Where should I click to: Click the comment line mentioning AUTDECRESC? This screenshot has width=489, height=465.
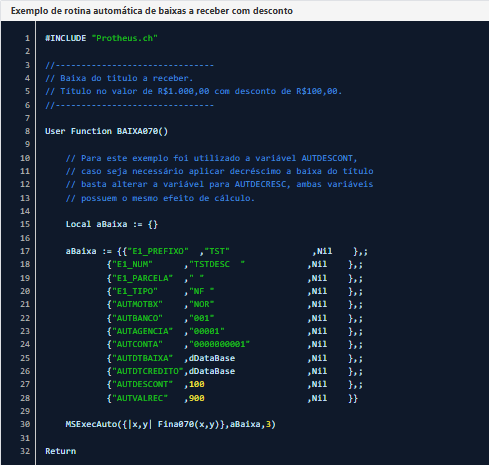pyautogui.click(x=219, y=184)
